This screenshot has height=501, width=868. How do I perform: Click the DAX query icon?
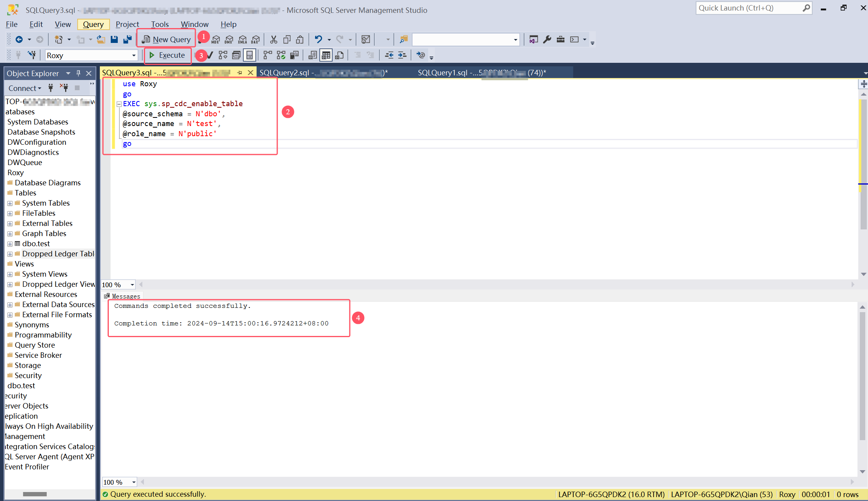255,39
